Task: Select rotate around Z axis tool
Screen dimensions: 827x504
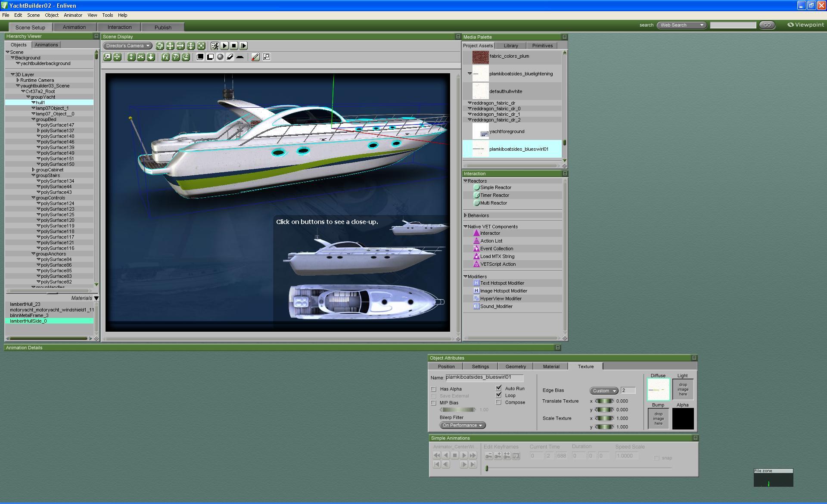Action: coord(186,57)
